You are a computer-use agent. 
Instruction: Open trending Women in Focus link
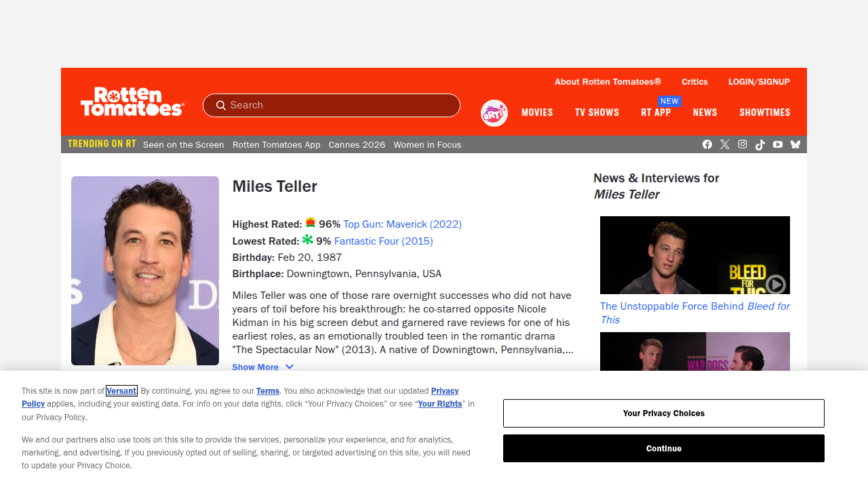click(427, 144)
